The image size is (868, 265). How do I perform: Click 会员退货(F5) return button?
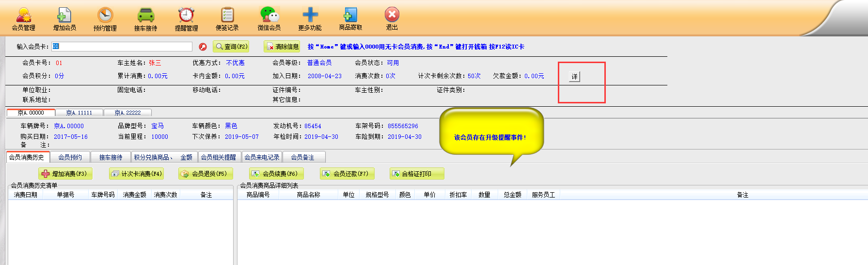pyautogui.click(x=205, y=174)
